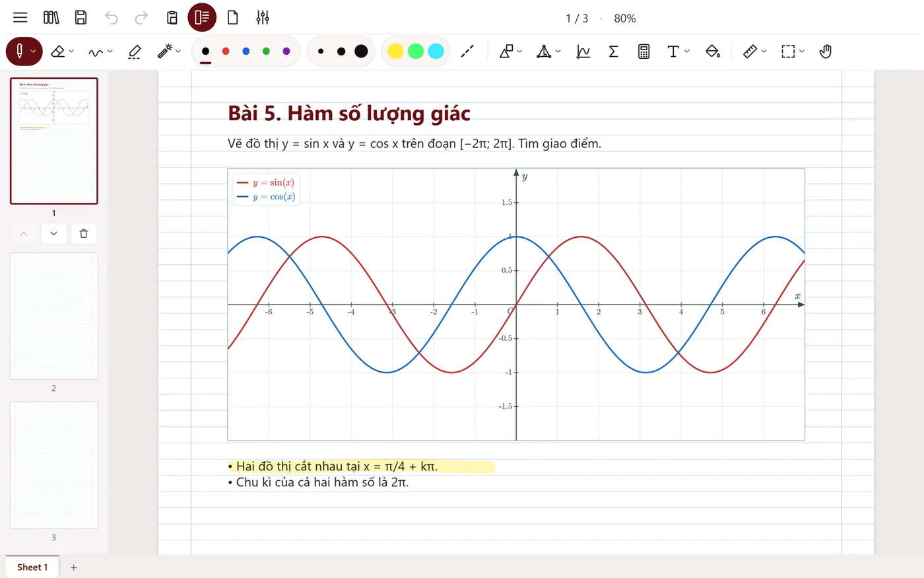Image resolution: width=924 pixels, height=578 pixels.
Task: Click the 80% zoom level
Action: [x=625, y=18]
